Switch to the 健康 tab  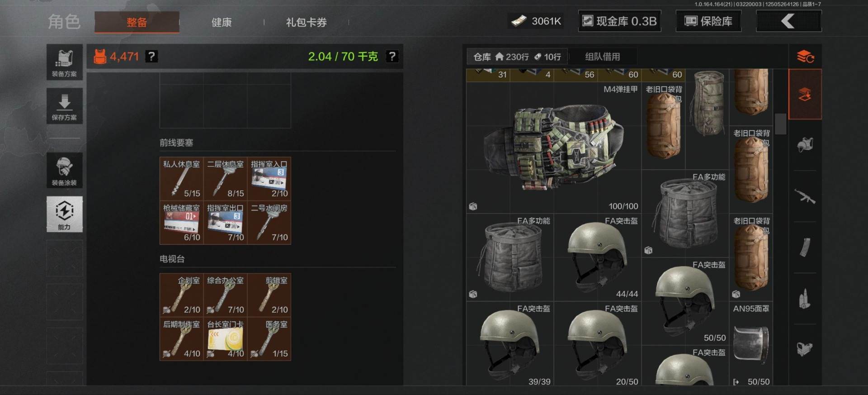222,22
